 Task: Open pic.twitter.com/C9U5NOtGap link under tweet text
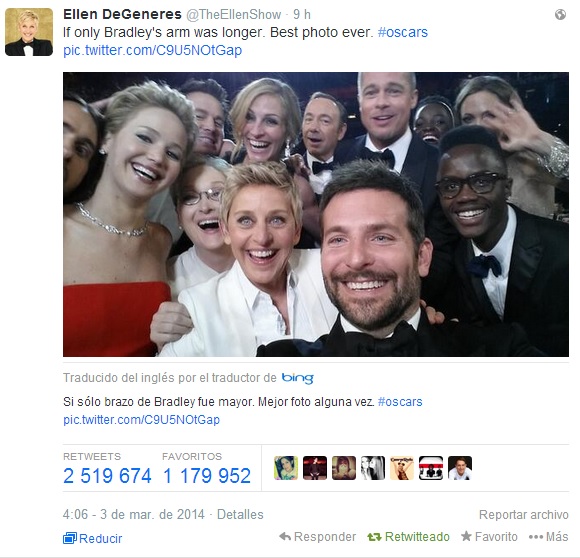[152, 50]
